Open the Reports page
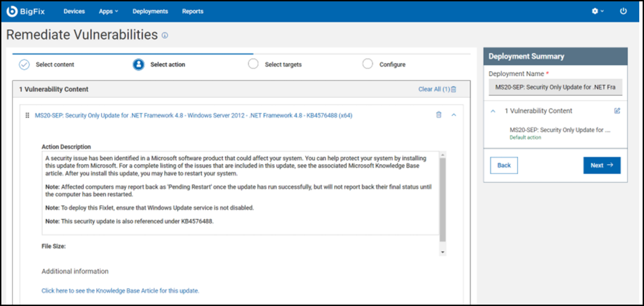This screenshot has height=306, width=644. (x=192, y=11)
